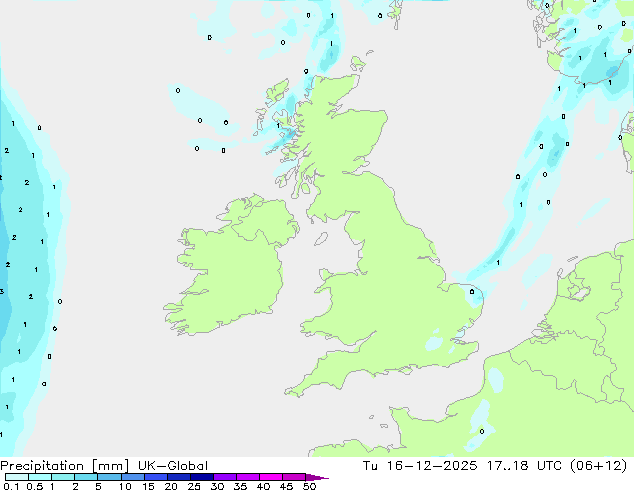Screen dimensions: 634x490
Task: Click the above-50 arrow tip of legend
Action: click(317, 477)
